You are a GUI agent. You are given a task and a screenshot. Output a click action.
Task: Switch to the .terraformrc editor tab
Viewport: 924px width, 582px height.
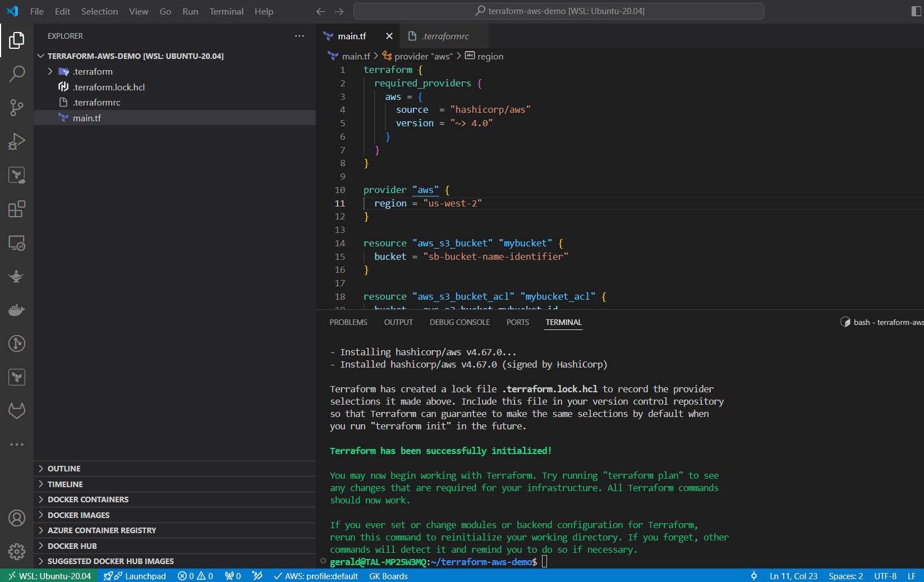tap(445, 36)
